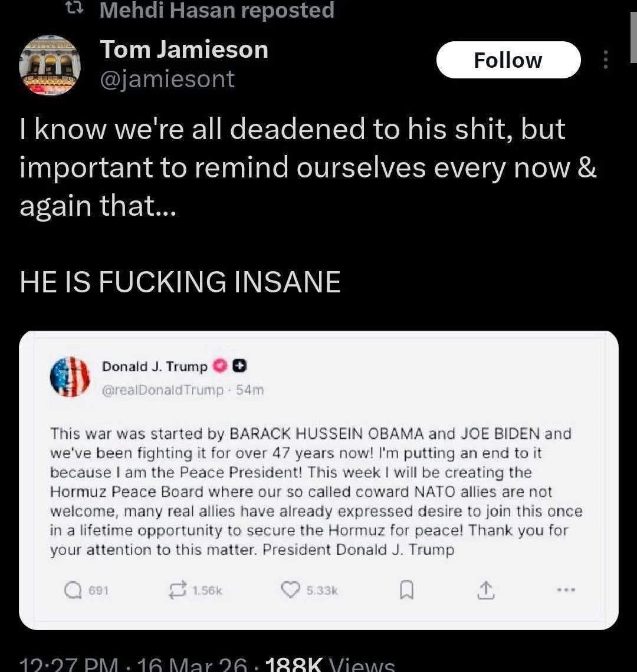Open Tom Jamieson's profile picture
Screen dimensions: 637x672
pyautogui.click(x=50, y=65)
